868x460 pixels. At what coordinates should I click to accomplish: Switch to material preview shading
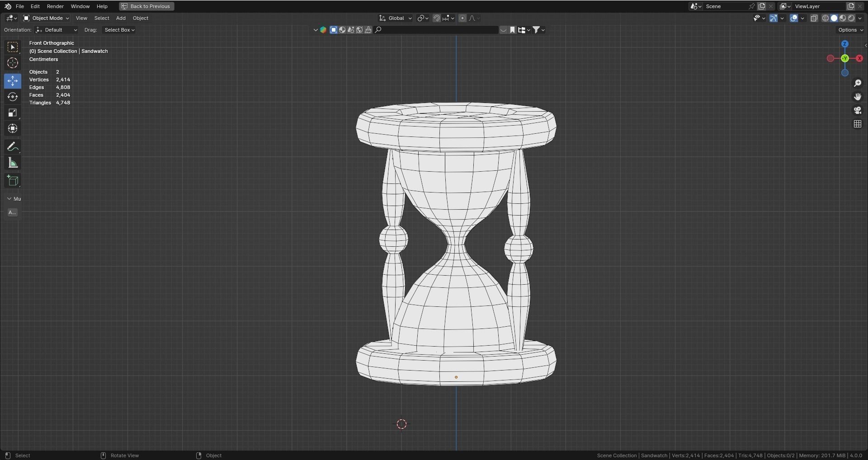(x=843, y=18)
